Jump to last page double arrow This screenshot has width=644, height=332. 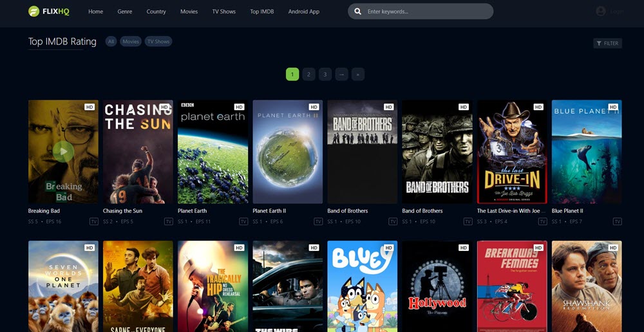358,74
